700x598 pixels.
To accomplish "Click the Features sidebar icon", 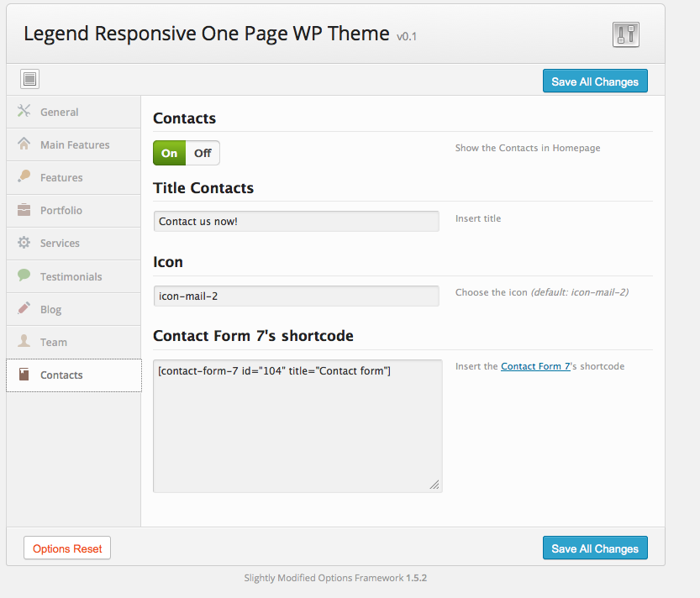I will pyautogui.click(x=24, y=176).
